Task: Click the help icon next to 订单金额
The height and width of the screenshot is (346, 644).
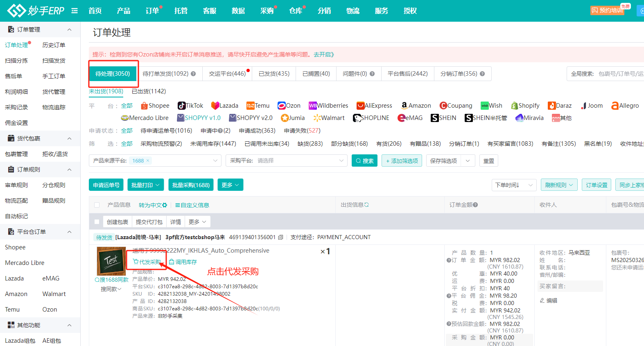Action: pyautogui.click(x=475, y=205)
